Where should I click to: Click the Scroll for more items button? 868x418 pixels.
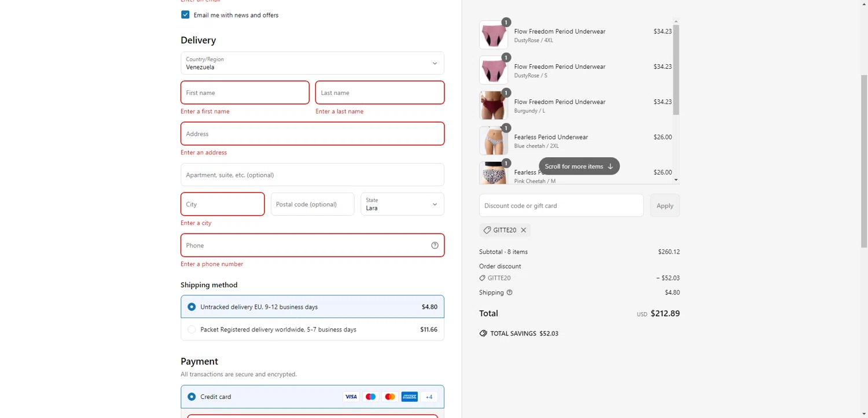(579, 167)
